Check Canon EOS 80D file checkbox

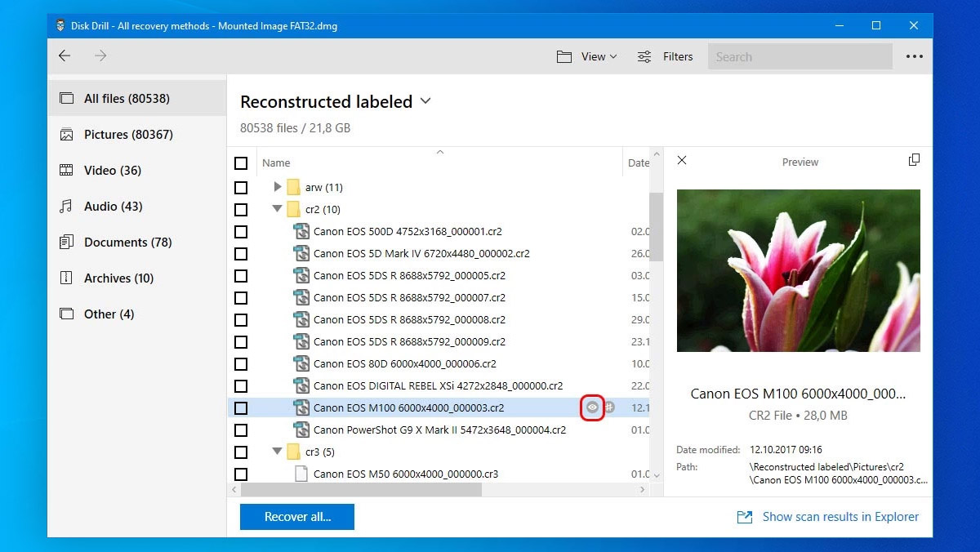tap(241, 364)
